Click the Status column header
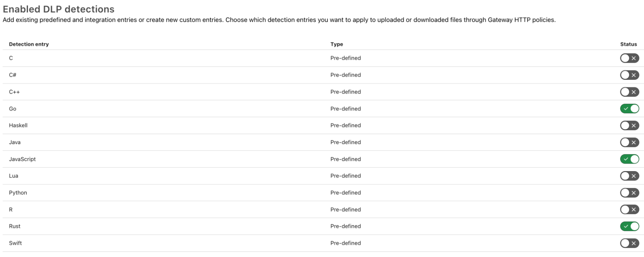Viewport: 644px width, 257px height. pyautogui.click(x=628, y=44)
